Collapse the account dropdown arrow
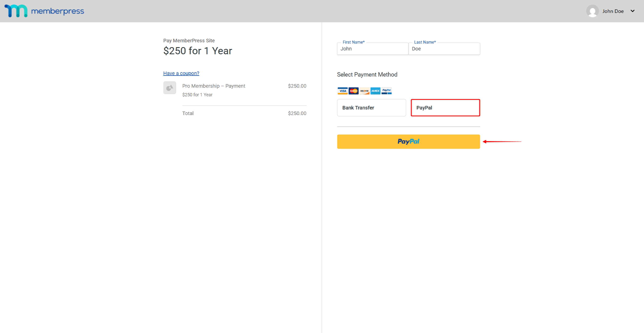The width and height of the screenshot is (644, 333). pos(633,11)
